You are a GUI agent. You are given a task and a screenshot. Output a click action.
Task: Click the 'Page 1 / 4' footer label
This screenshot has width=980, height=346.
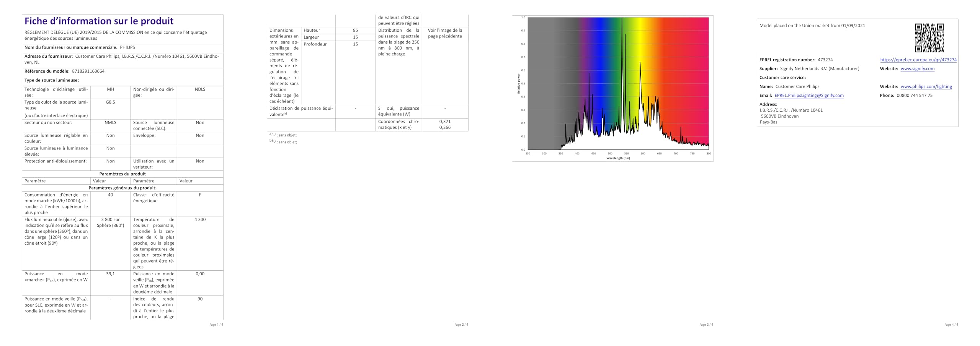[216, 325]
